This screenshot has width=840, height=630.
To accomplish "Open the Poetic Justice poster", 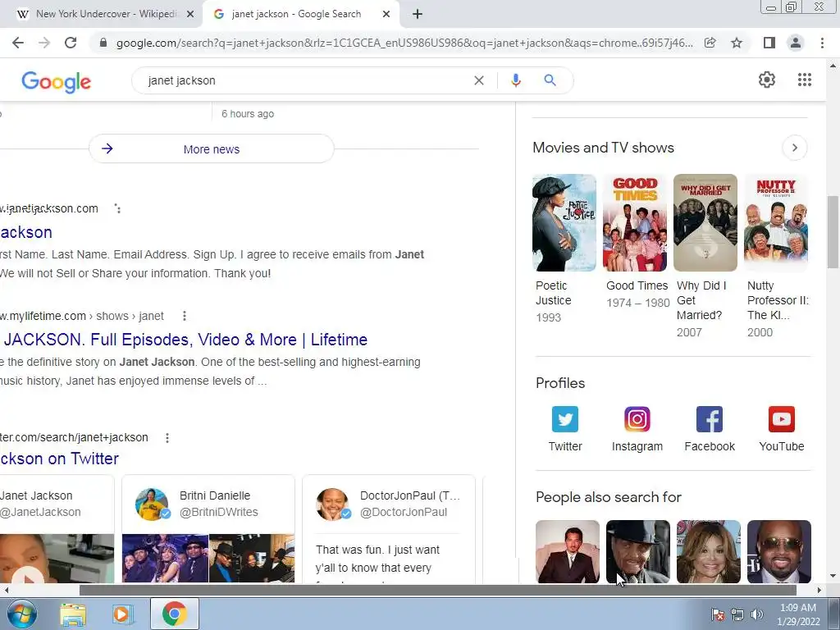I will (564, 223).
